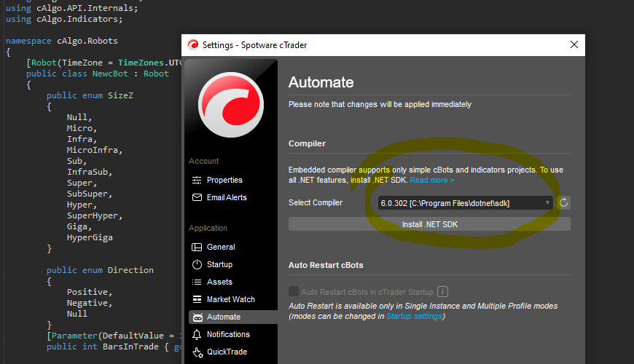Click the cTrader logo in title bar
This screenshot has width=634, height=364.
pyautogui.click(x=193, y=45)
